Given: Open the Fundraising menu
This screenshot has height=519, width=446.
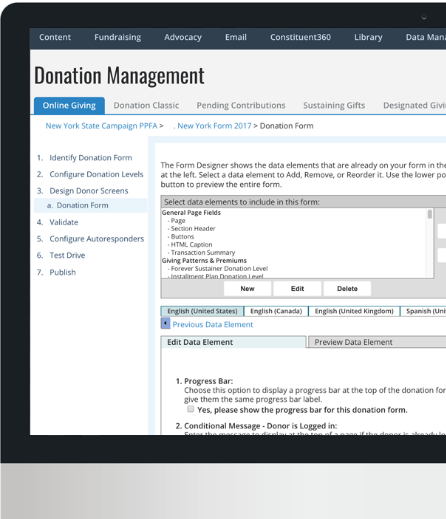Looking at the screenshot, I should coord(117,37).
